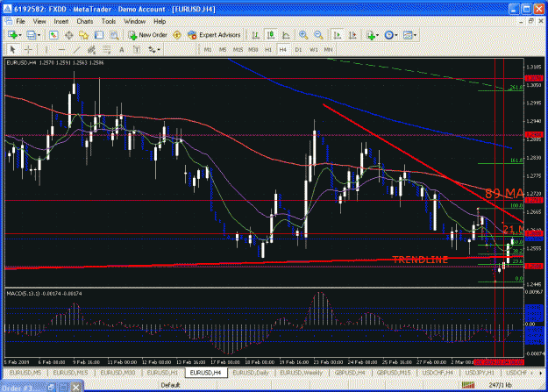Image resolution: width=548 pixels, height=392 pixels.
Task: Open the Templates icon
Action: coord(408,35)
